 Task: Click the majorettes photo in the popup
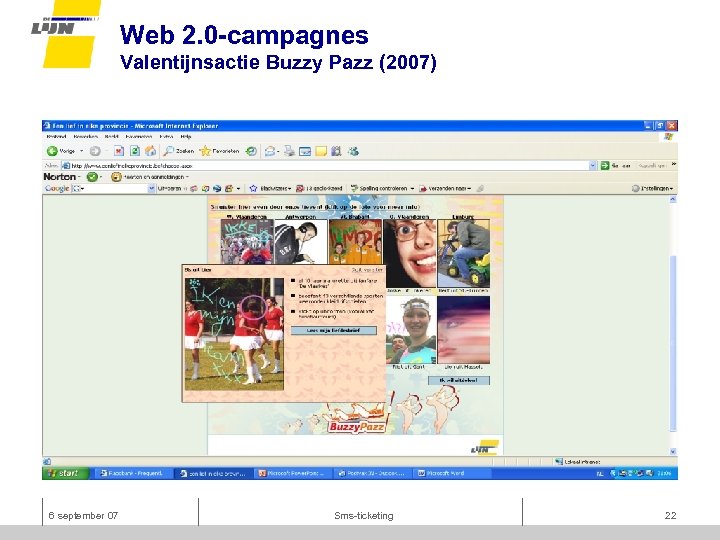coord(234,334)
